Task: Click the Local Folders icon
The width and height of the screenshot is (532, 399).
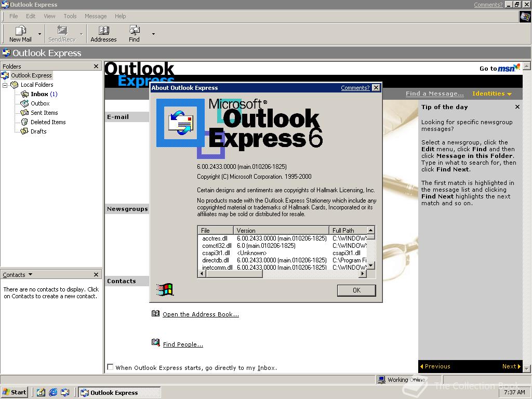Action: [x=14, y=85]
